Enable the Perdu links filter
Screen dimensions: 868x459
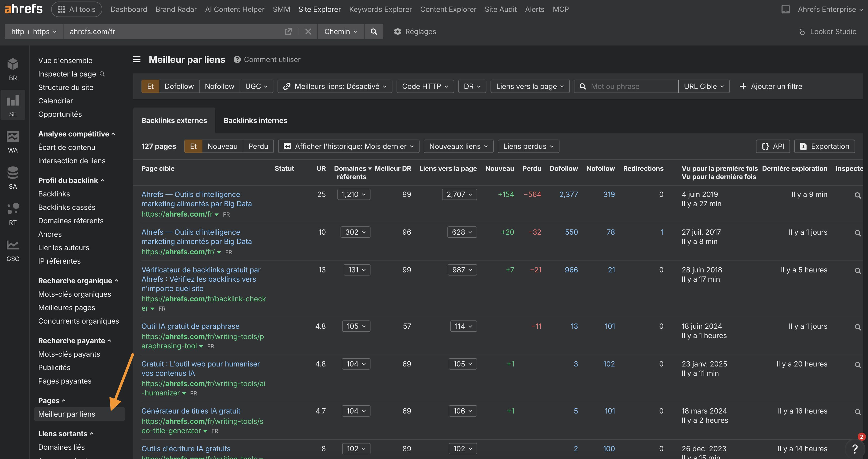258,146
